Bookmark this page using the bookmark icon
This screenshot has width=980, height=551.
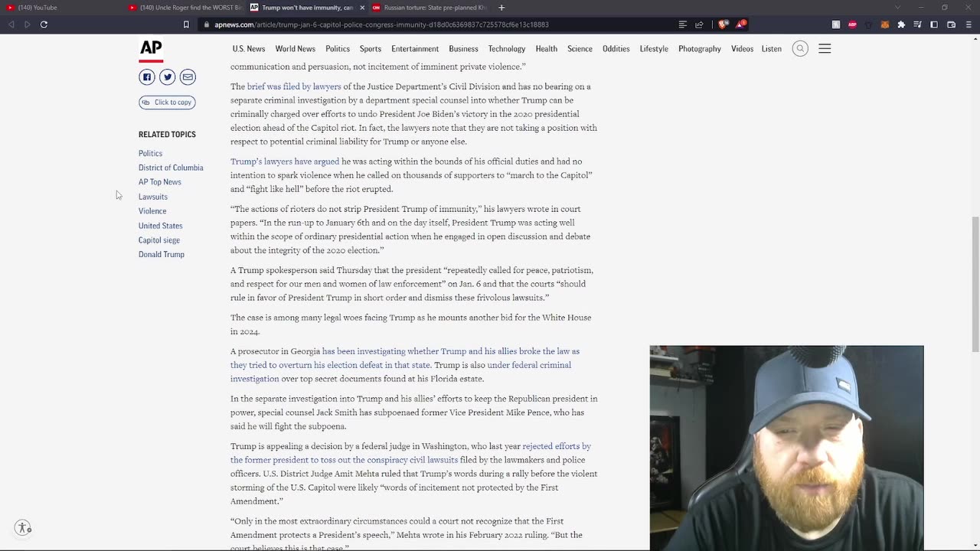186,24
